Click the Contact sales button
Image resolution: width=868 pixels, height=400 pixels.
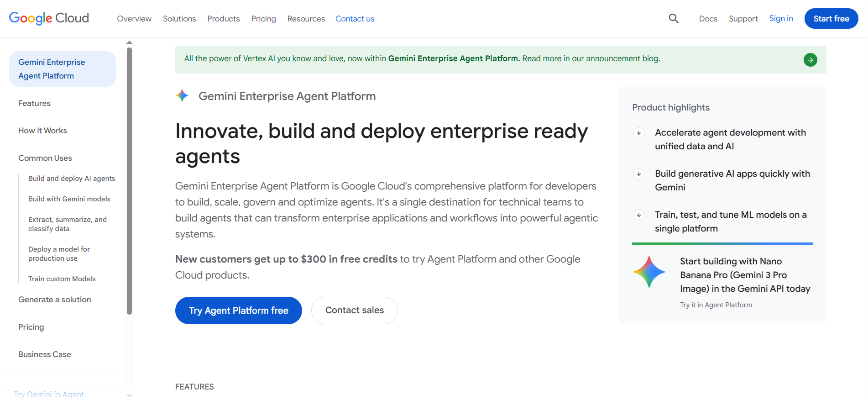(x=354, y=311)
